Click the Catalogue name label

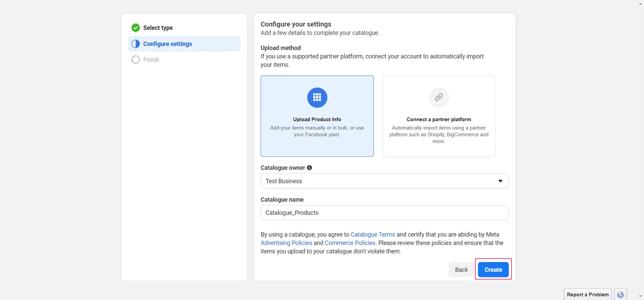(x=282, y=200)
